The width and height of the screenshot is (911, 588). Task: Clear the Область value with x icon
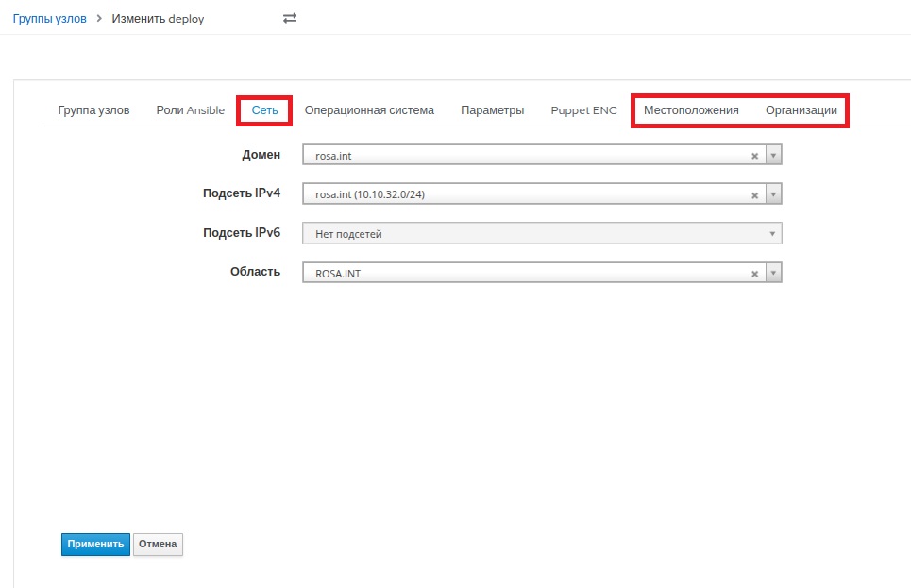(x=754, y=274)
